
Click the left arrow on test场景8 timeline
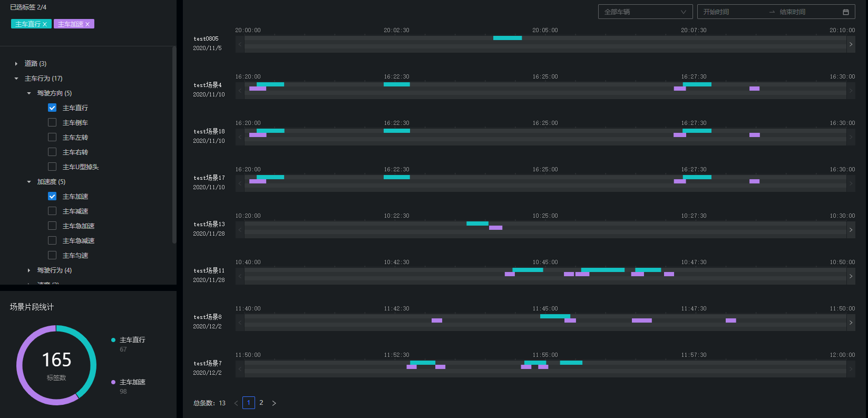[240, 323]
